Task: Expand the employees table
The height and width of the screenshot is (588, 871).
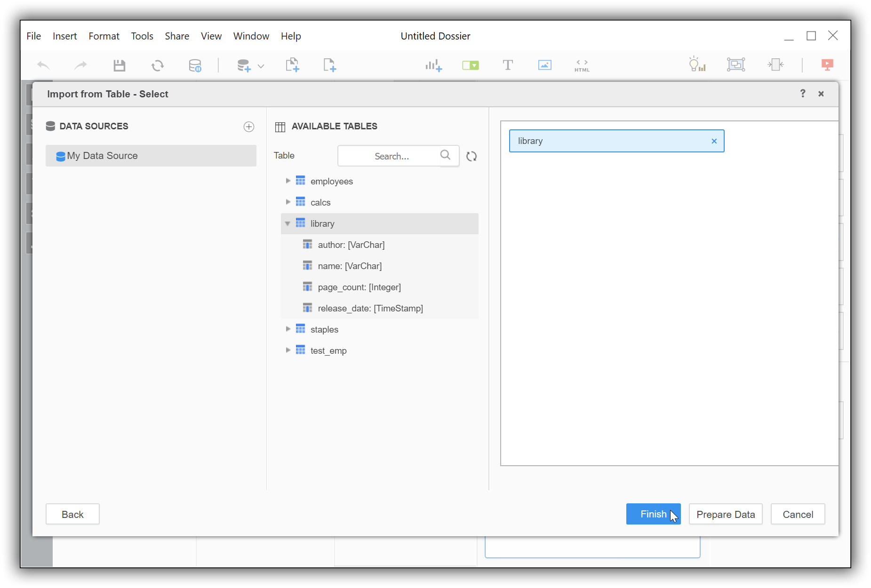Action: click(x=288, y=181)
